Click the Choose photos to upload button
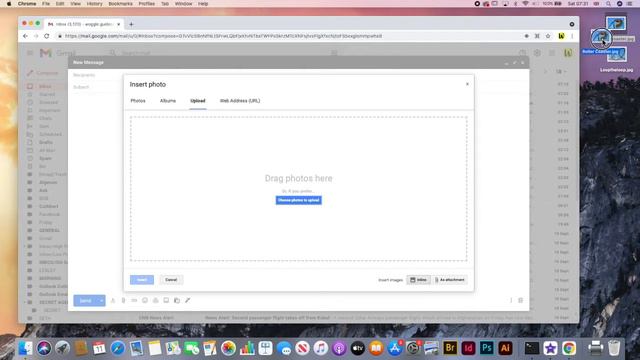Image resolution: width=640 pixels, height=360 pixels. click(x=298, y=200)
